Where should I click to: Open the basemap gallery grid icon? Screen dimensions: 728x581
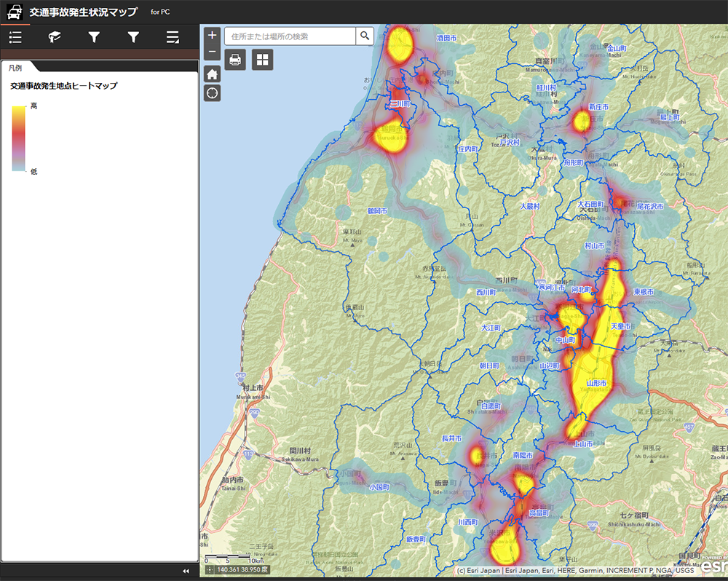pyautogui.click(x=262, y=60)
